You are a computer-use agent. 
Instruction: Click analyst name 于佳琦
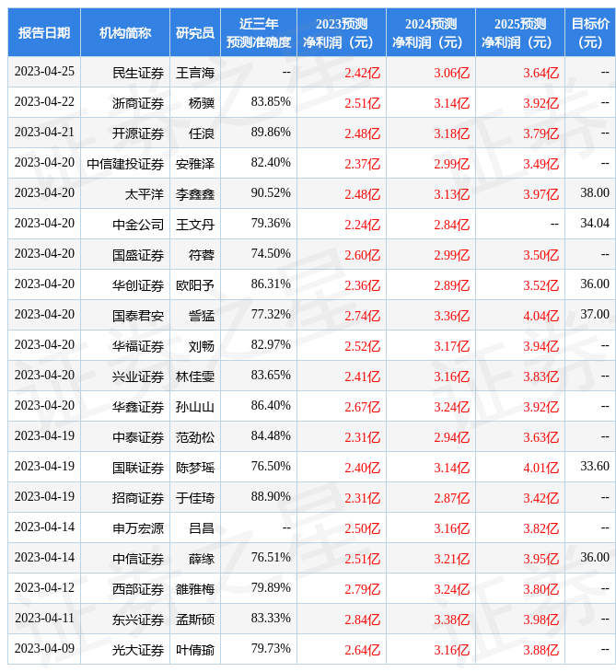(195, 498)
